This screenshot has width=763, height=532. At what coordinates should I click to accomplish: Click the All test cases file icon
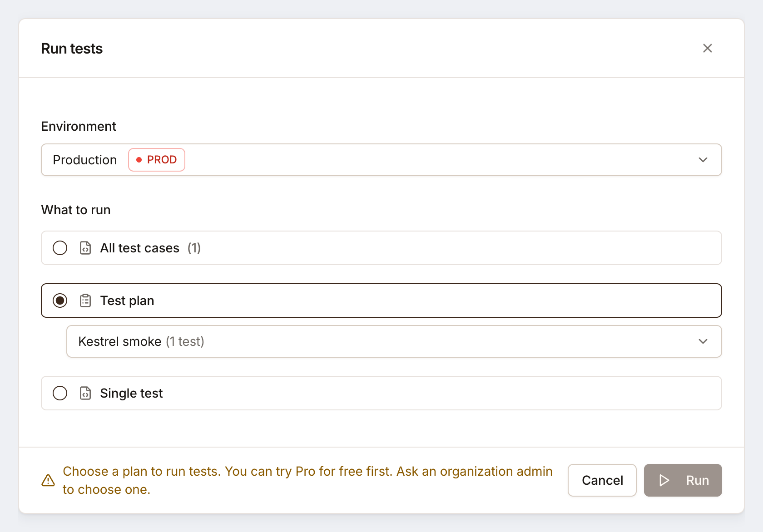pyautogui.click(x=85, y=248)
